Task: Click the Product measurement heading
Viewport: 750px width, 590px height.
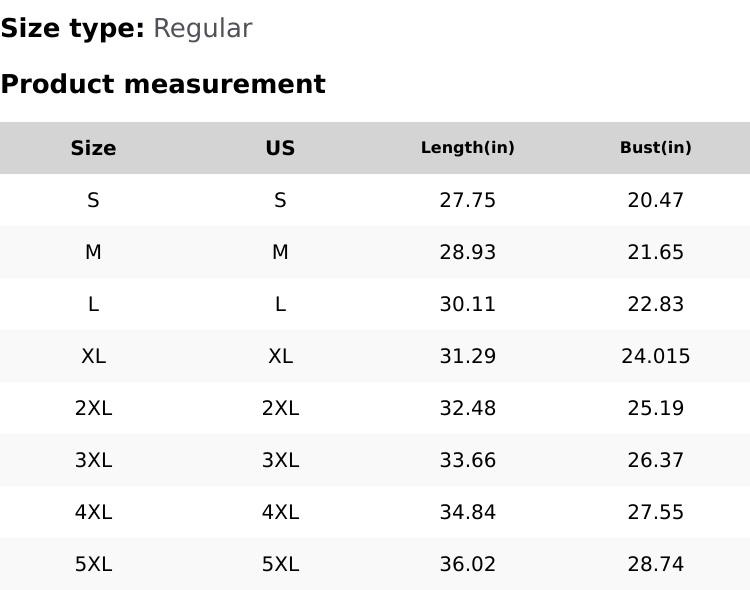Action: 163,84
